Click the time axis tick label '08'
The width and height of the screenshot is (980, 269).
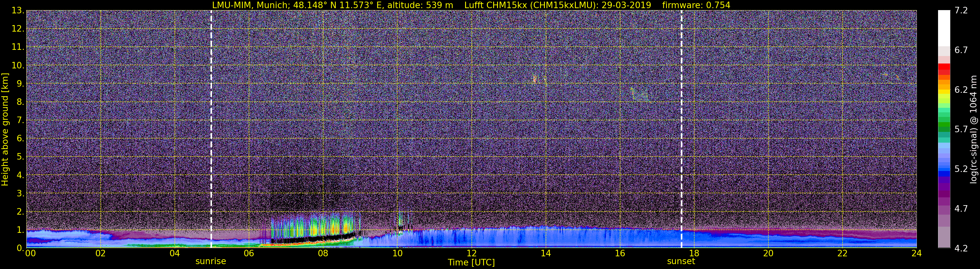point(323,254)
